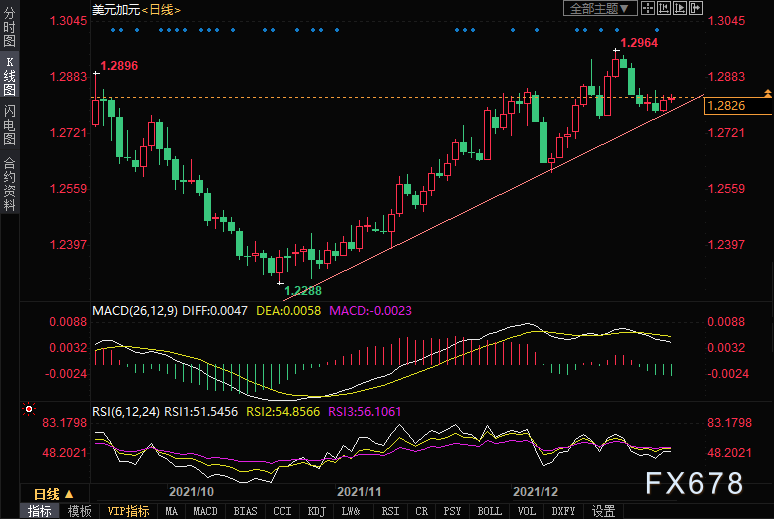Switch to the 模板 tab at bottom
Viewport: 774px width, 519px height.
click(x=79, y=511)
